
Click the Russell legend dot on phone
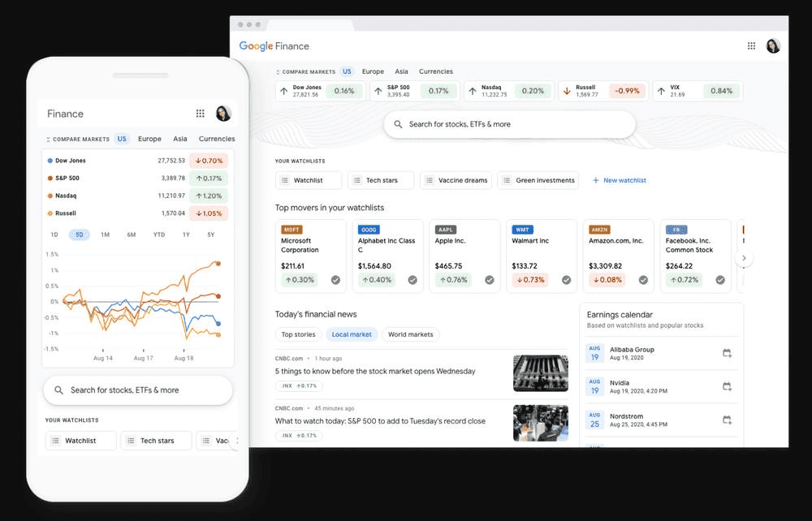50,213
